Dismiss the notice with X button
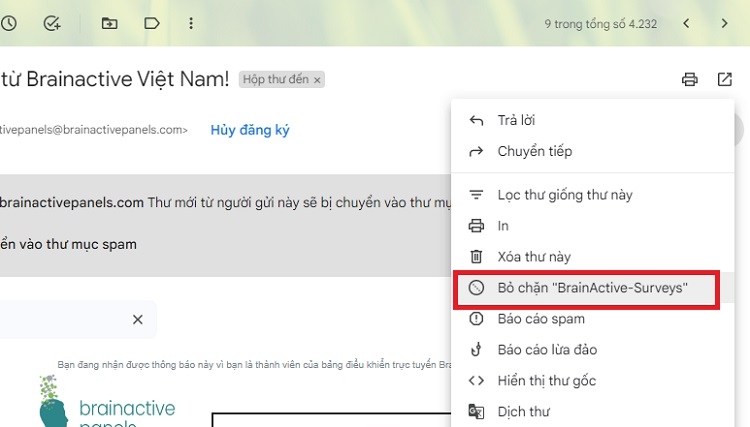 pos(138,319)
